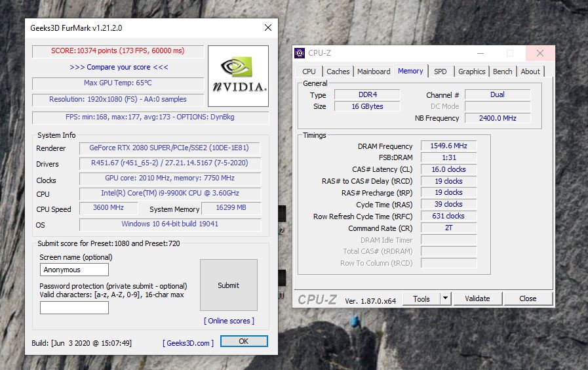Click the FPS min/max/avg line
This screenshot has height=370, width=588.
click(150, 117)
